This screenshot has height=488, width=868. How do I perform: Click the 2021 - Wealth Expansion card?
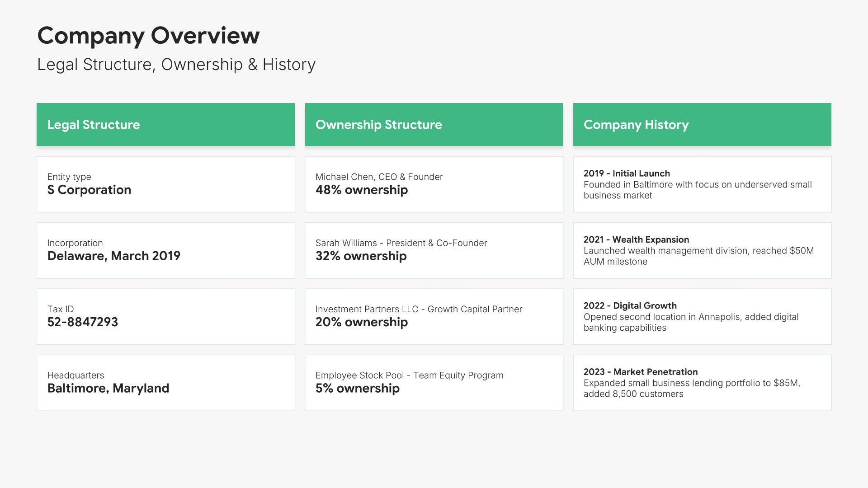[x=702, y=250]
